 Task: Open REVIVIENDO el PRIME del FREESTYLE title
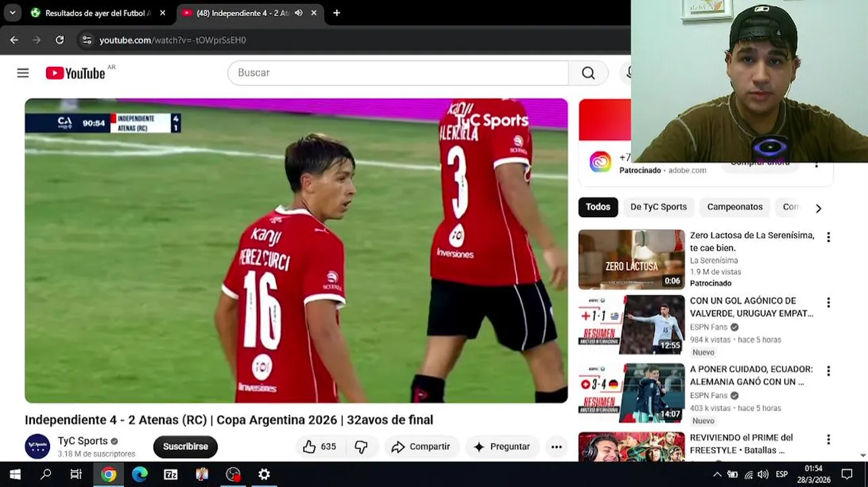[741, 444]
